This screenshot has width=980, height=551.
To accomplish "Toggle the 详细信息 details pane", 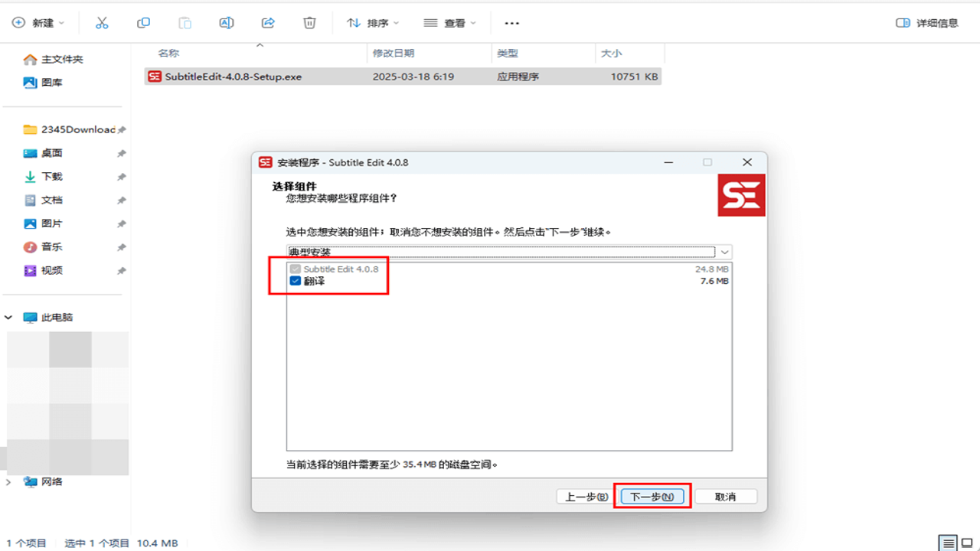I will (x=927, y=23).
